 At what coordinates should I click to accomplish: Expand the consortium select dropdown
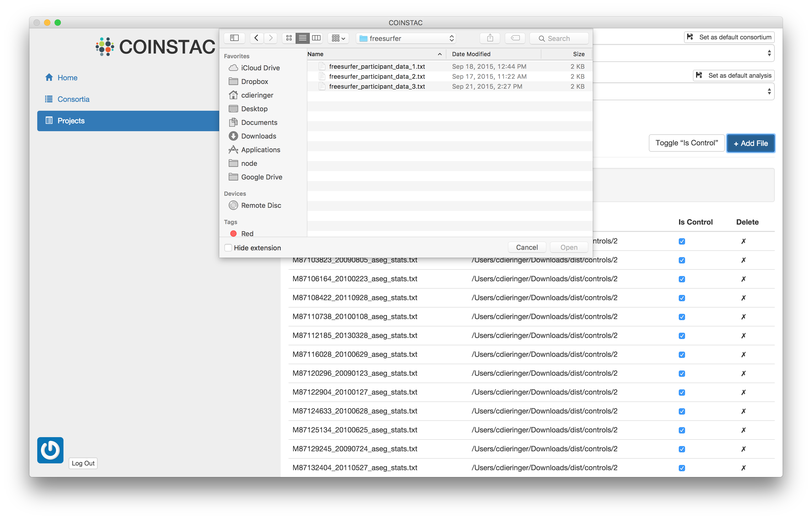pyautogui.click(x=769, y=53)
